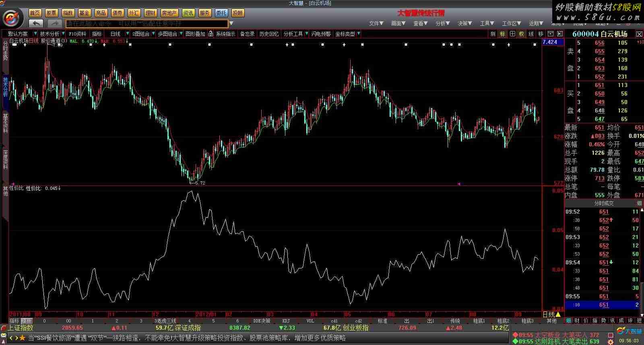This screenshot has height=345, width=644.
Task: Open the 分析 menu
Action: pyautogui.click(x=442, y=23)
